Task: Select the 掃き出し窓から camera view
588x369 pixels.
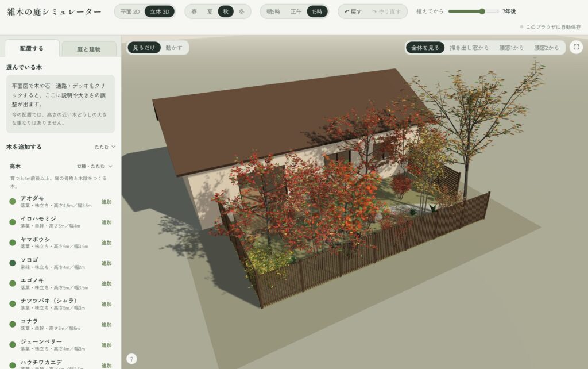Action: coord(469,48)
